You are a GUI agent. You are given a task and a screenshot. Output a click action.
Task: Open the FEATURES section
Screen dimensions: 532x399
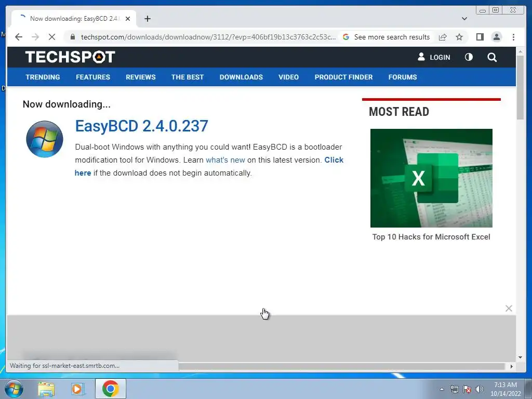pos(93,77)
